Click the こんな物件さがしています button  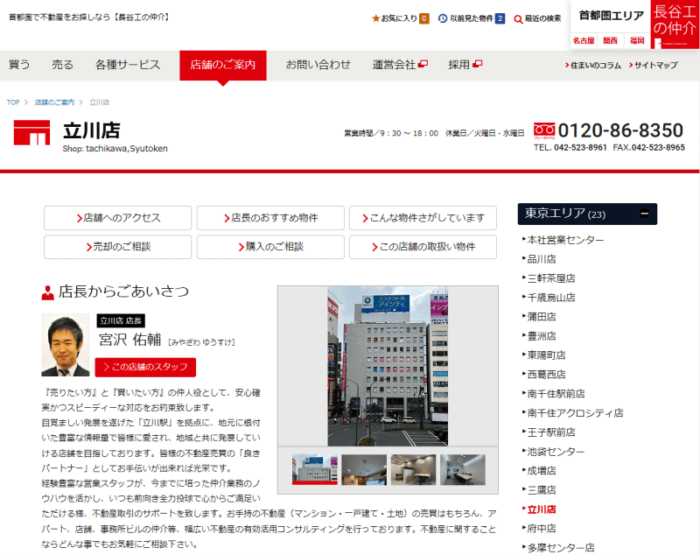click(x=423, y=218)
